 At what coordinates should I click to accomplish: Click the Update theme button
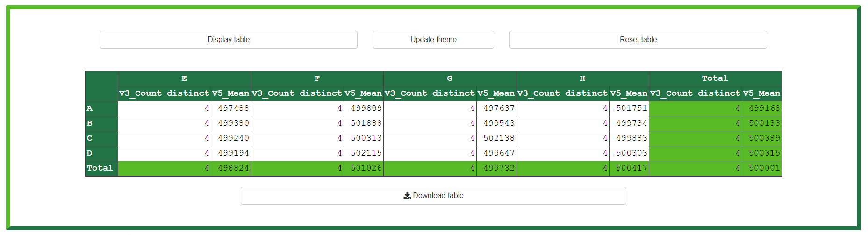[x=433, y=40]
